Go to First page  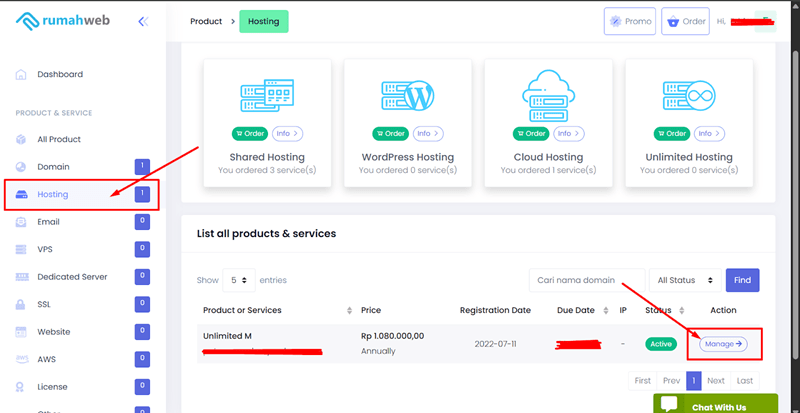point(643,381)
